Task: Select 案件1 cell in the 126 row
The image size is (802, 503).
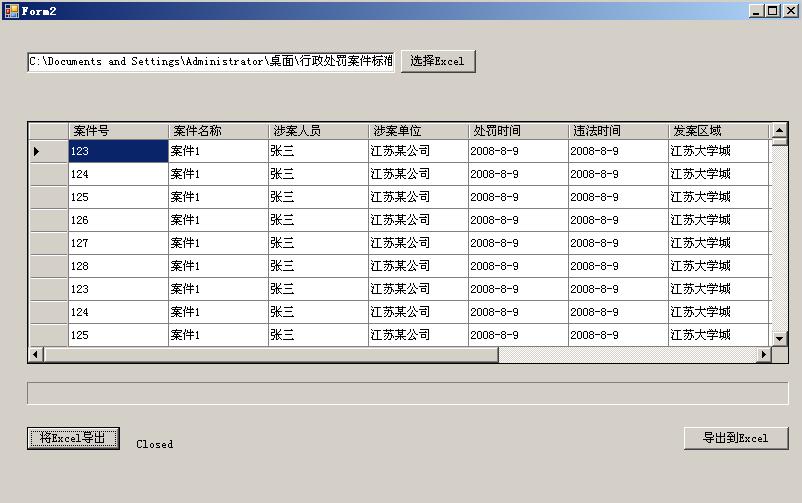Action: (x=218, y=220)
